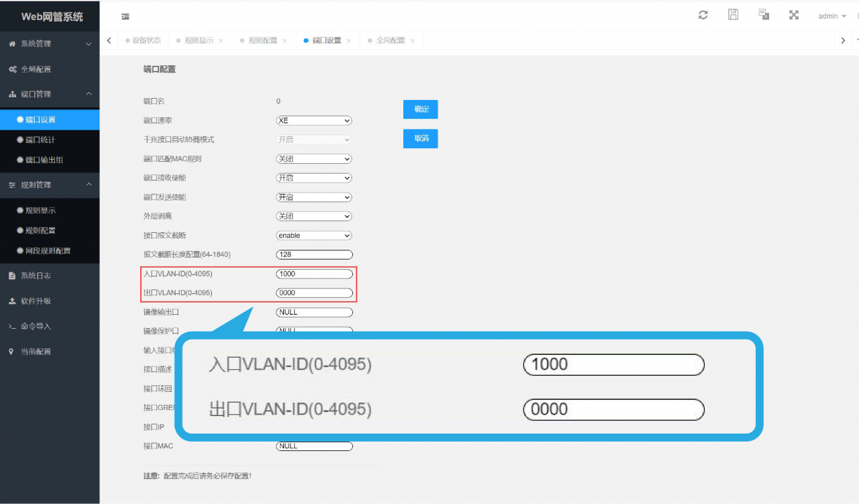
Task: Select 端口统计 in the sidebar
Action: click(50, 140)
